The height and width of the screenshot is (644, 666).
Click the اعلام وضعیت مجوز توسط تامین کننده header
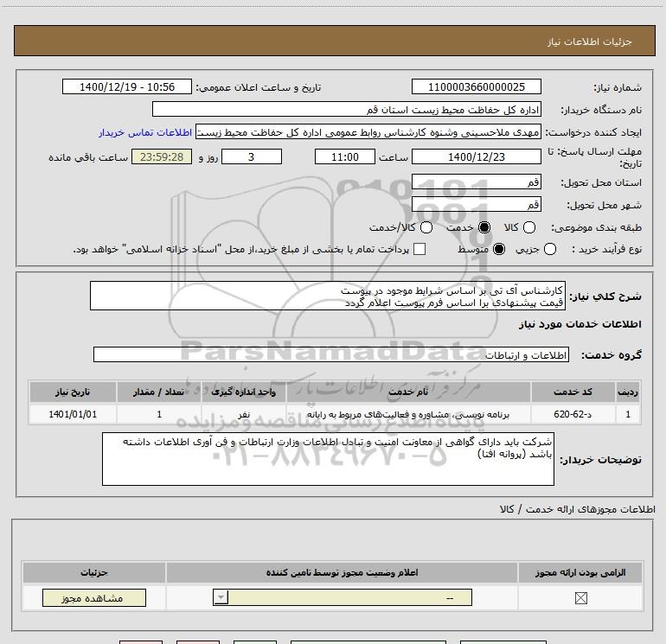342,572
